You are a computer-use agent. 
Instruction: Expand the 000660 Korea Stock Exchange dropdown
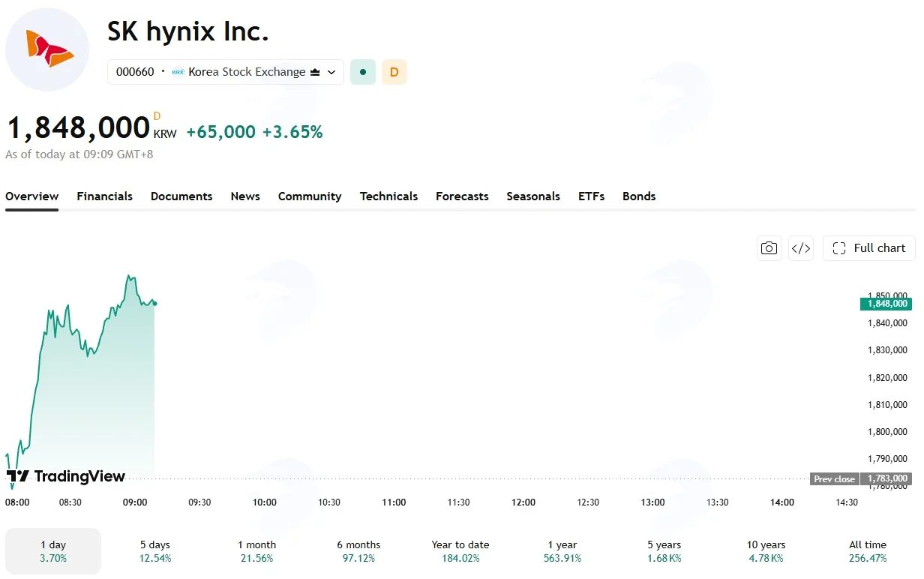[226, 72]
